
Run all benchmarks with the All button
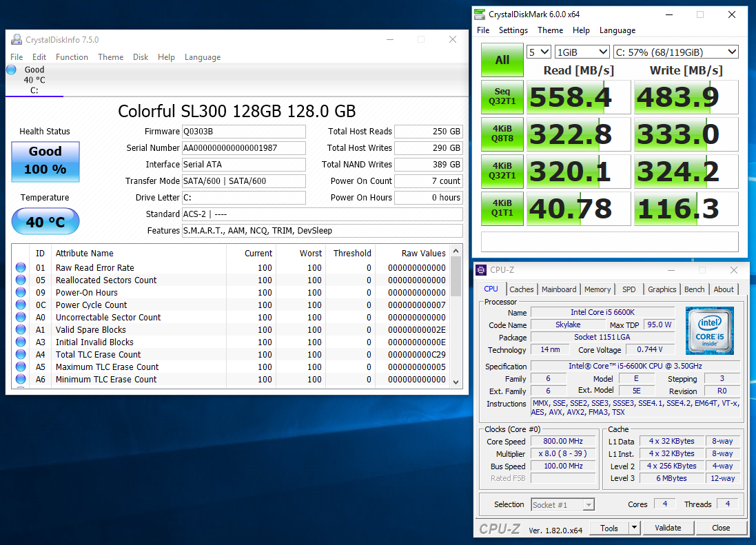[502, 60]
